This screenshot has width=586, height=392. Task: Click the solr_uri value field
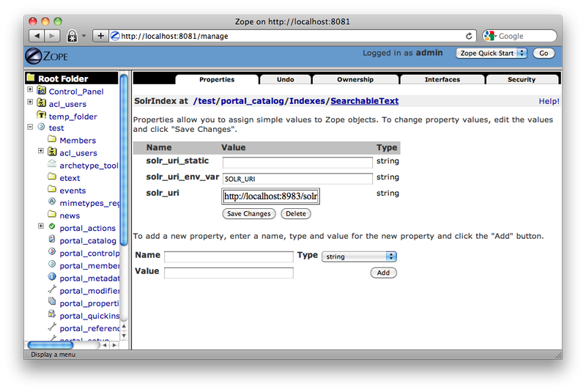pyautogui.click(x=270, y=196)
